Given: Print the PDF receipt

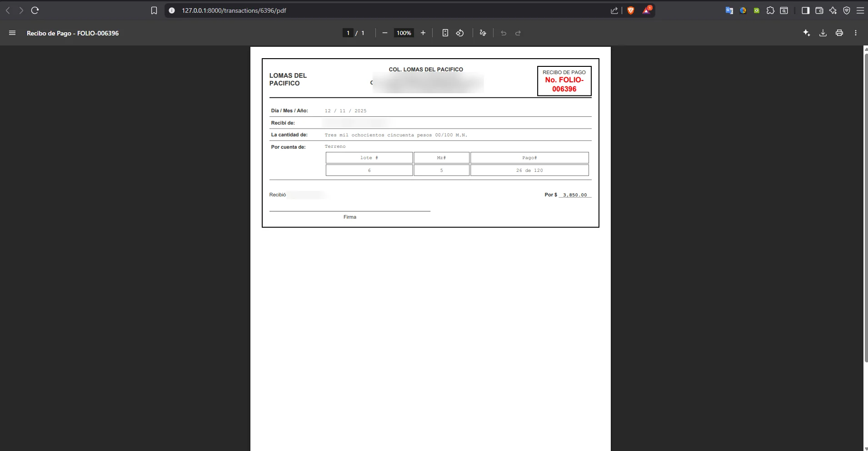Looking at the screenshot, I should click(839, 33).
